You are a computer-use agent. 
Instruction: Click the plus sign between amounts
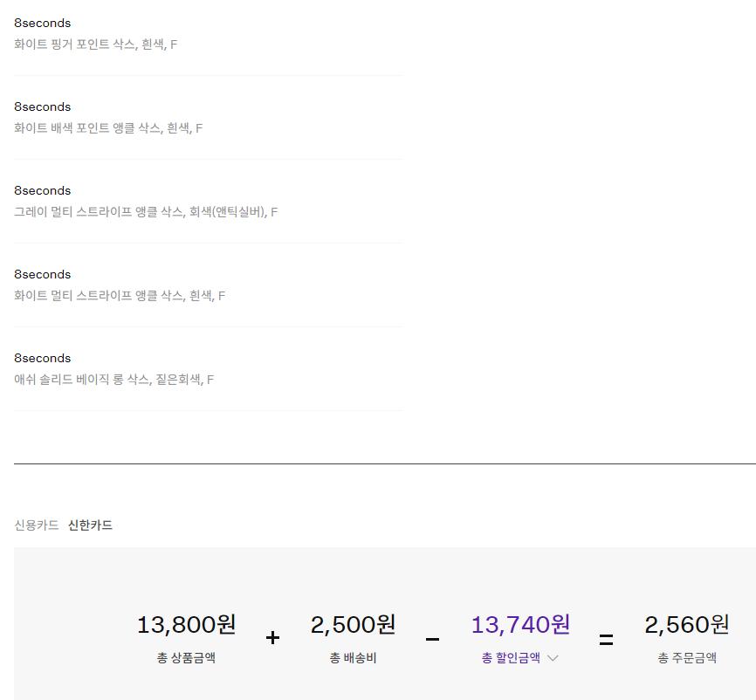tap(272, 638)
